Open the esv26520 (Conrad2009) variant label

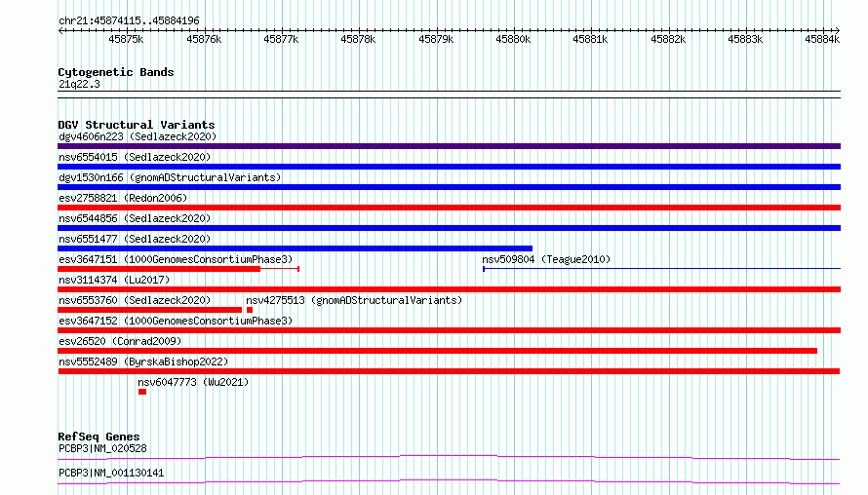pyautogui.click(x=120, y=341)
